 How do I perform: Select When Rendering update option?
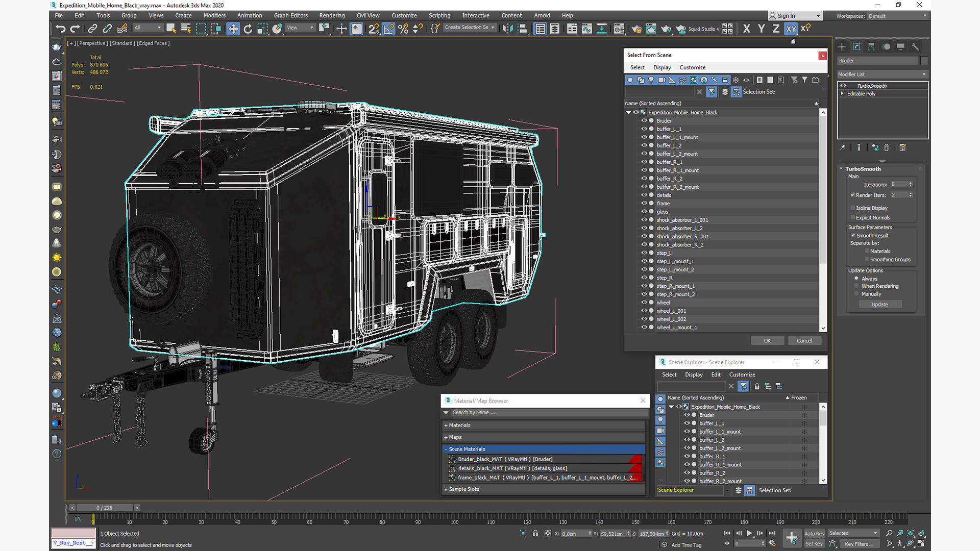coord(856,286)
